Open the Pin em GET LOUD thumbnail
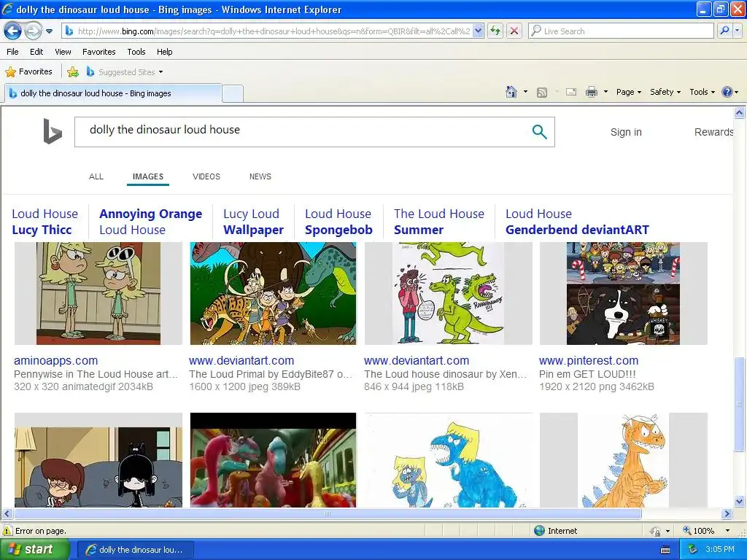Image resolution: width=747 pixels, height=560 pixels. pos(623,293)
